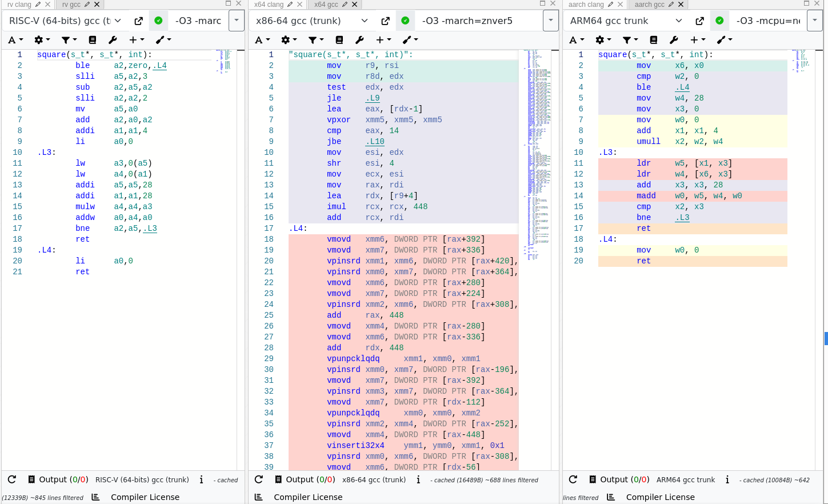Rename x64 gcc tab with pencil icon

[345, 4]
